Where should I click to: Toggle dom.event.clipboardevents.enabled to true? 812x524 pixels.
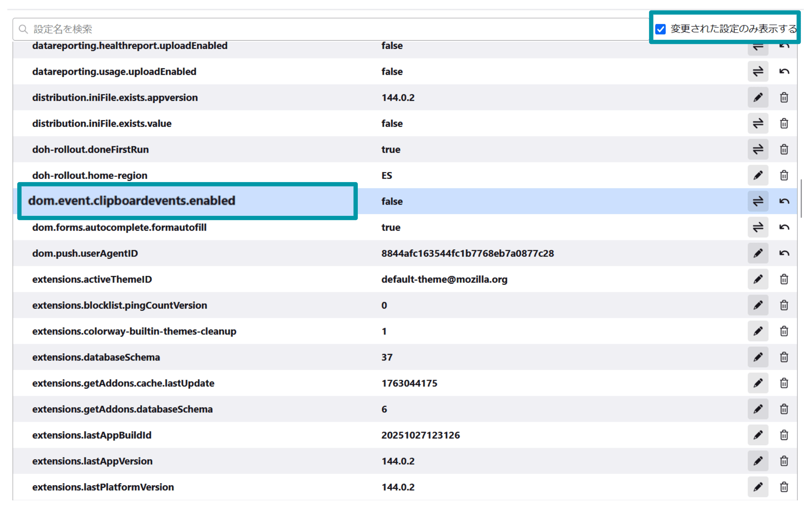coord(758,201)
